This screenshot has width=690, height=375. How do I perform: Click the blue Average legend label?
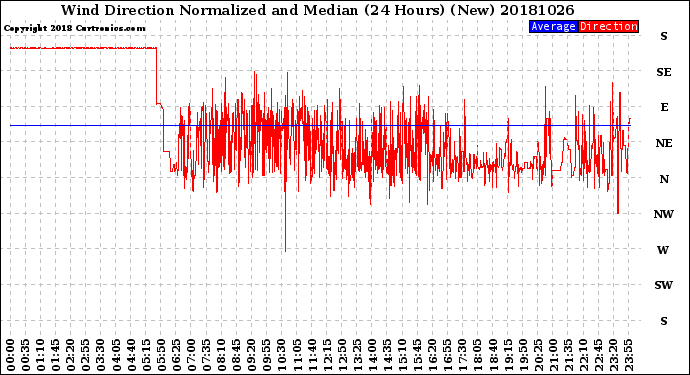(x=553, y=26)
